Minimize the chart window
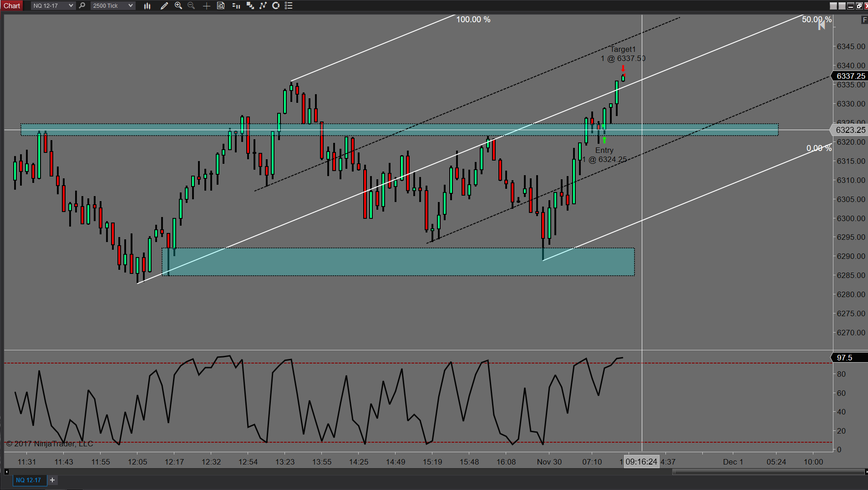This screenshot has height=490, width=868. pyautogui.click(x=851, y=6)
